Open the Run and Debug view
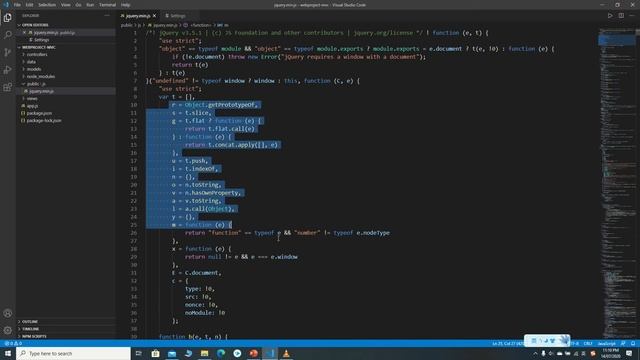 coord(7,70)
